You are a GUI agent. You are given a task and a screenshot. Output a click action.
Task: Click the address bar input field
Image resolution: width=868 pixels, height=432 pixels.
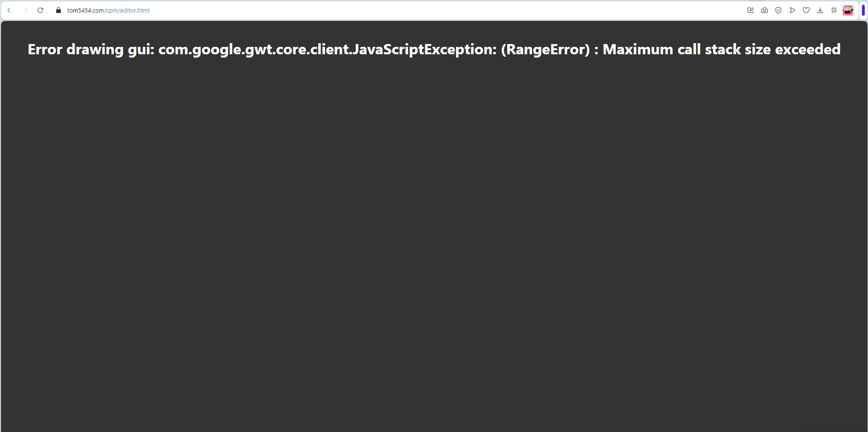(x=279, y=10)
